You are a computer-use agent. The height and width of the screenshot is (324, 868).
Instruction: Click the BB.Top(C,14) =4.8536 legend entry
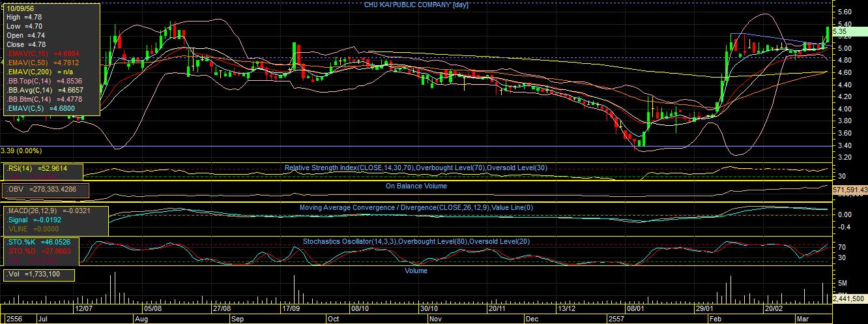pos(44,81)
